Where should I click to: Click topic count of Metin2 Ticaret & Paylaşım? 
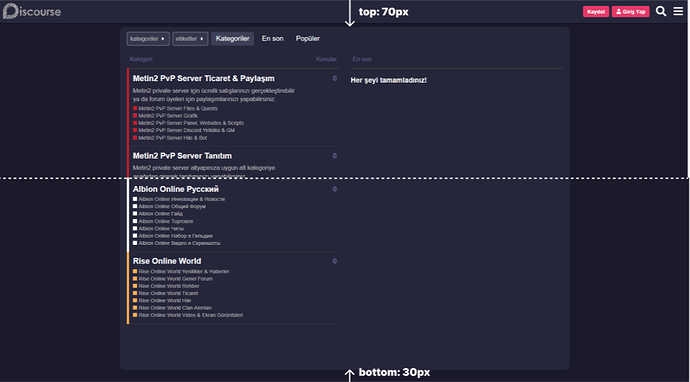334,78
